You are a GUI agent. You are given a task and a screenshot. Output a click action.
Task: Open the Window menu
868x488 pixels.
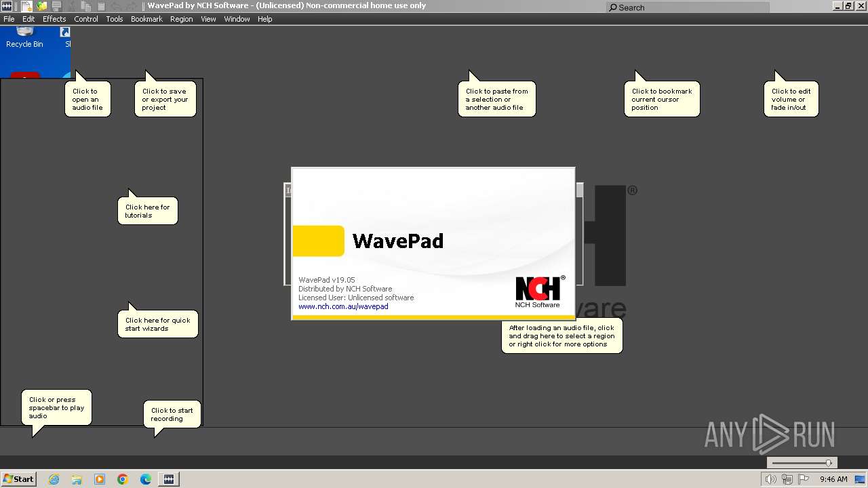[237, 19]
